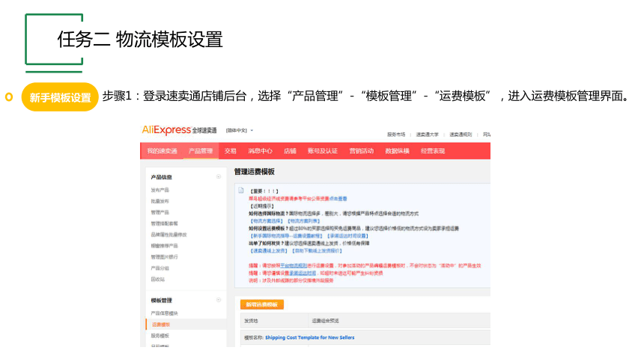Open the 服务市场 link in the header

click(x=396, y=135)
